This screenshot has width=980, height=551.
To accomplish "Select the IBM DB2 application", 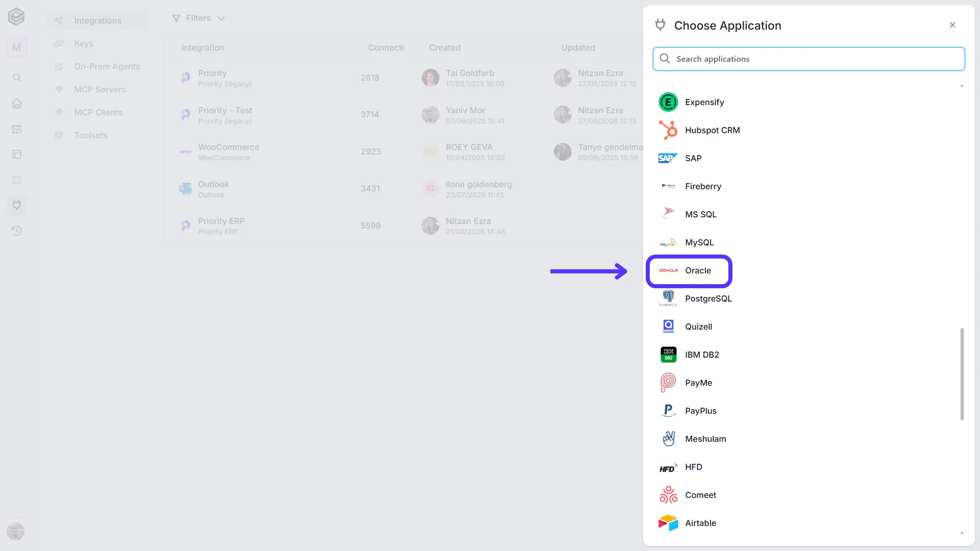I will 702,355.
